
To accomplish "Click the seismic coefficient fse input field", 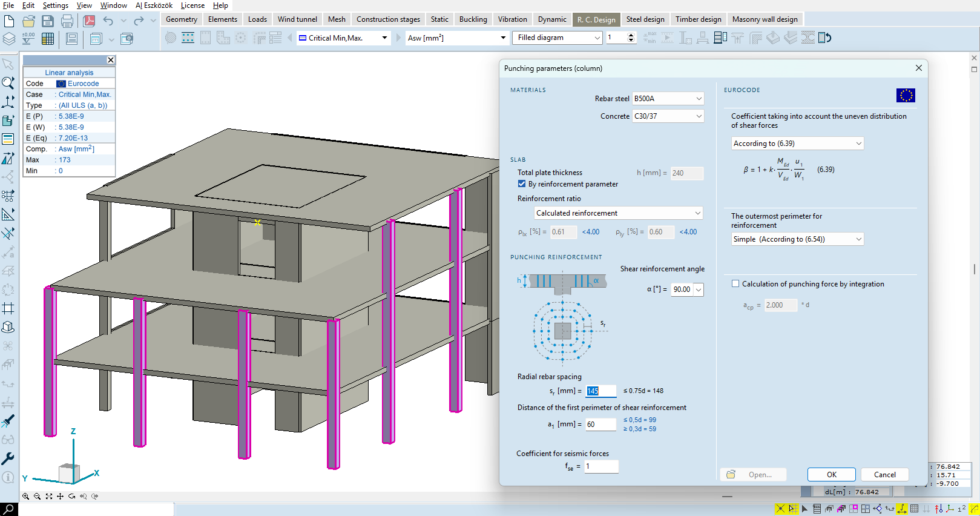I will coord(601,466).
